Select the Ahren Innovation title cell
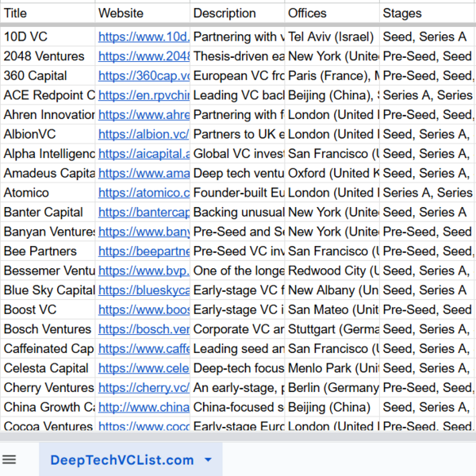The width and height of the screenshot is (476, 476). tap(48, 114)
